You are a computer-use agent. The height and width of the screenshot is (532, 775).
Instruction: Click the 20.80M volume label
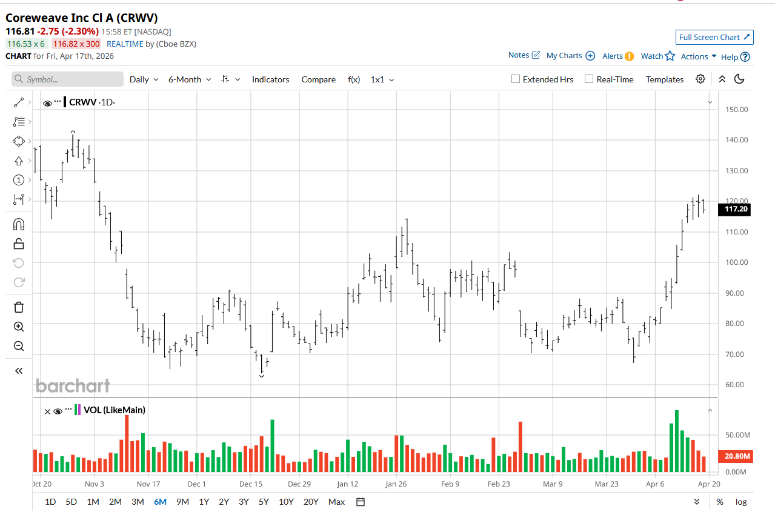point(736,456)
